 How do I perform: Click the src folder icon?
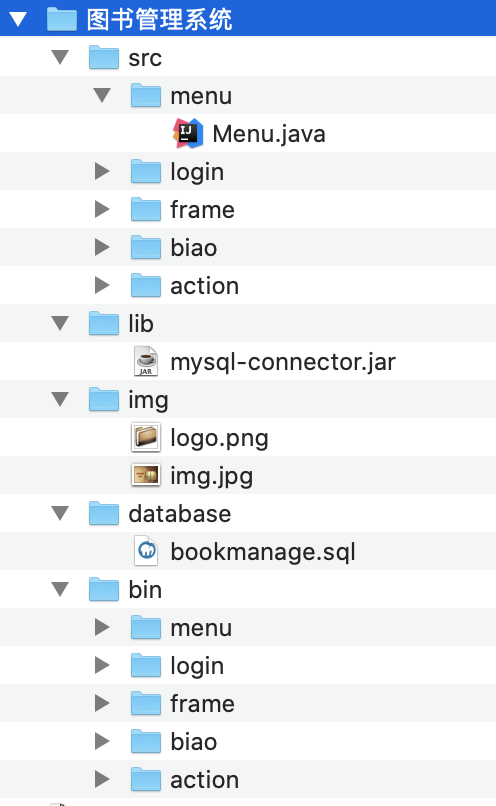tap(104, 57)
